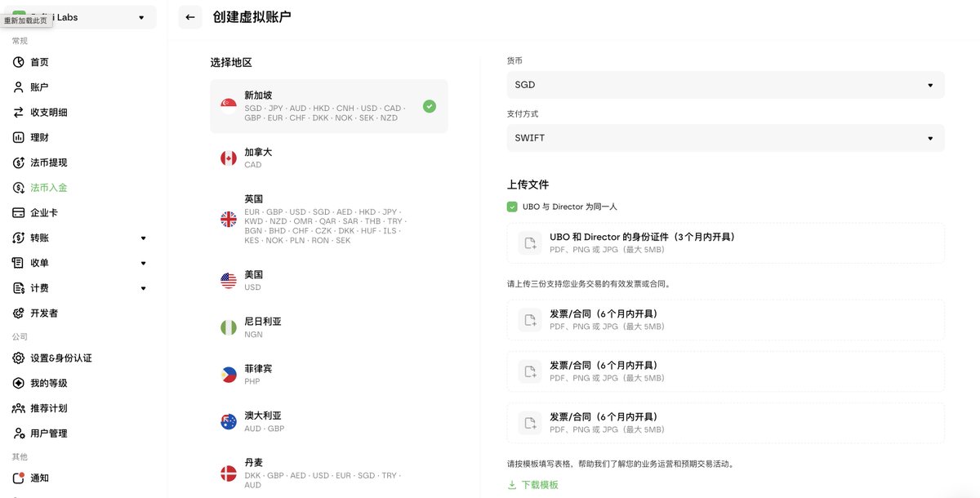Upload the first 发票/合同 file
The width and height of the screenshot is (980, 498).
[x=725, y=320]
